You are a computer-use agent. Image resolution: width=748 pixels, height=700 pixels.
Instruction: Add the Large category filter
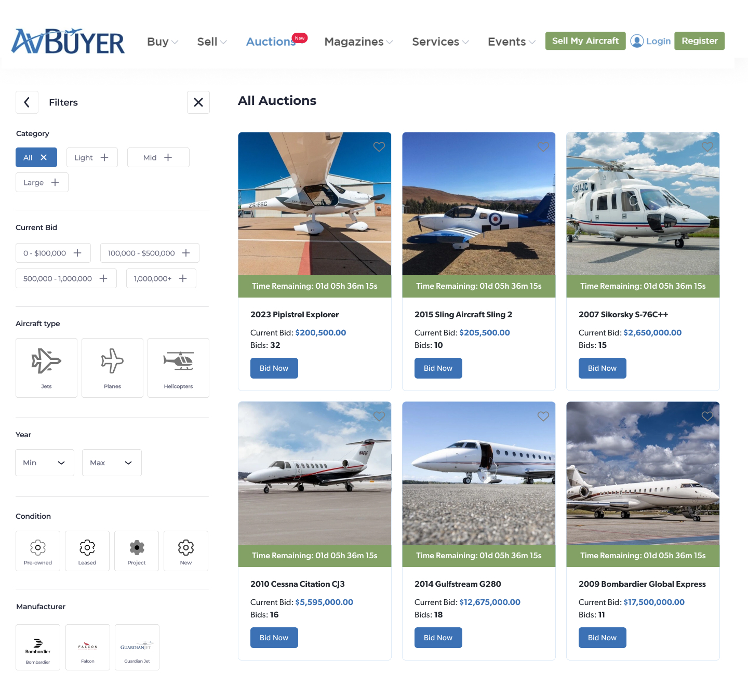(x=42, y=182)
